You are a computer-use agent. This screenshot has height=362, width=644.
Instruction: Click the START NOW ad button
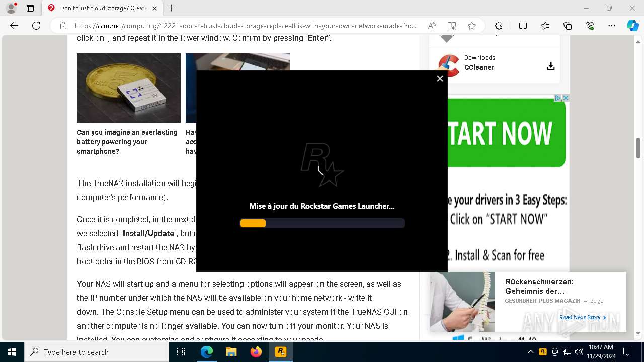[506, 133]
